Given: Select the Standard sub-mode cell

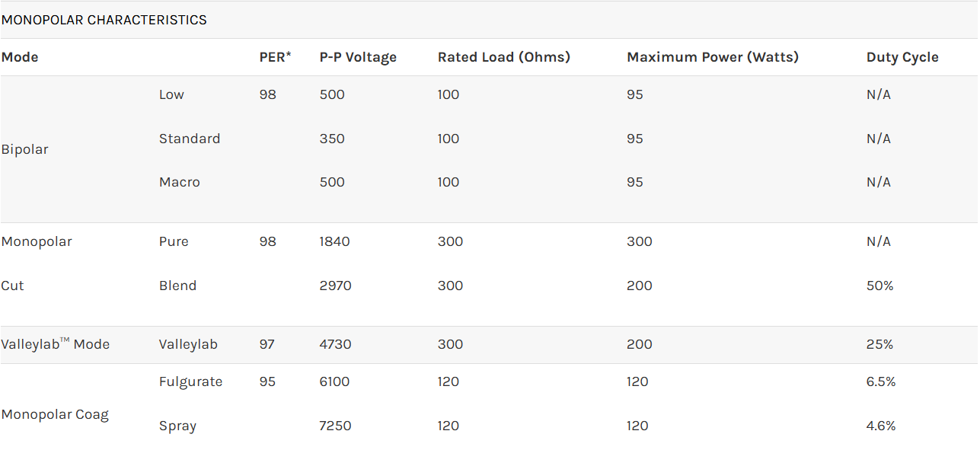Looking at the screenshot, I should pos(190,139).
